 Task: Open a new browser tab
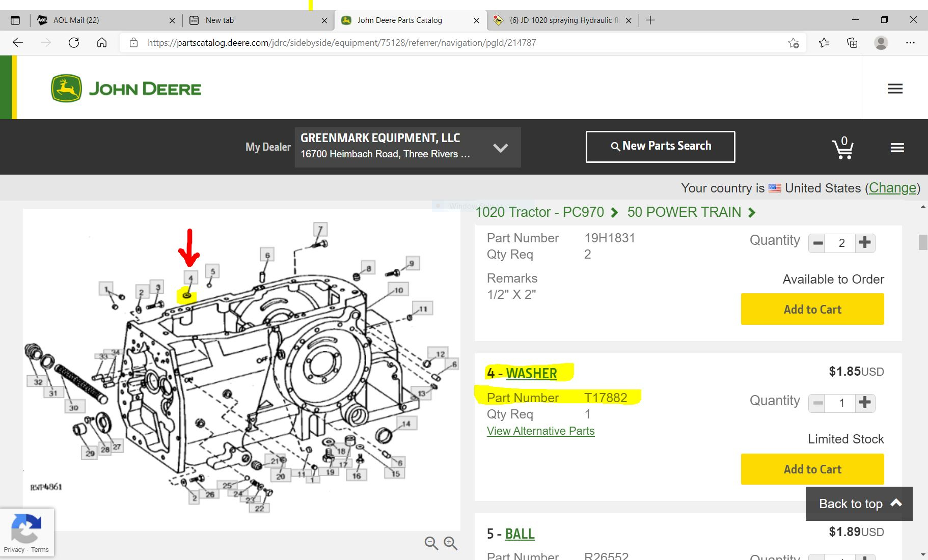650,20
